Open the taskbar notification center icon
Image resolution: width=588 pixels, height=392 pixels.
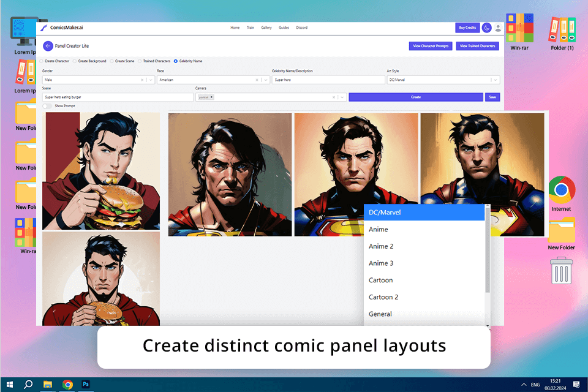pos(576,385)
